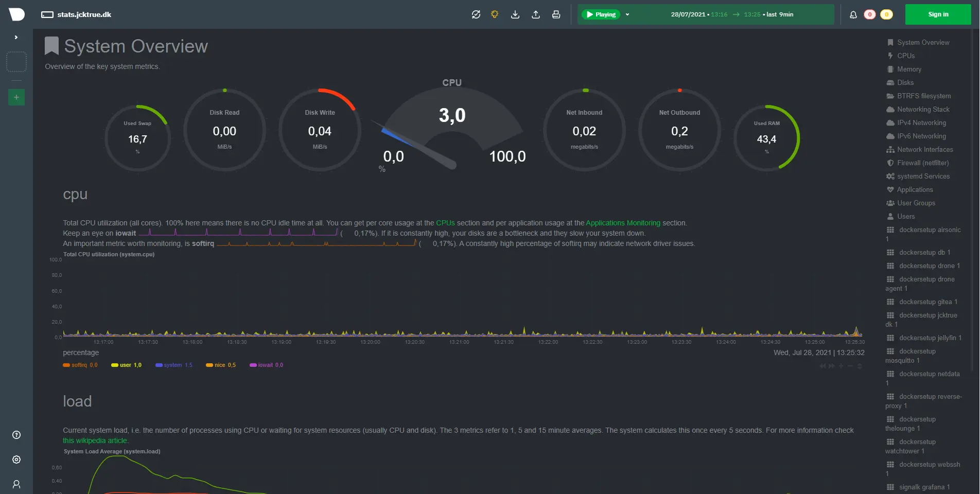Image resolution: width=980 pixels, height=494 pixels.
Task: Toggle the system series in chart legend
Action: (x=172, y=365)
